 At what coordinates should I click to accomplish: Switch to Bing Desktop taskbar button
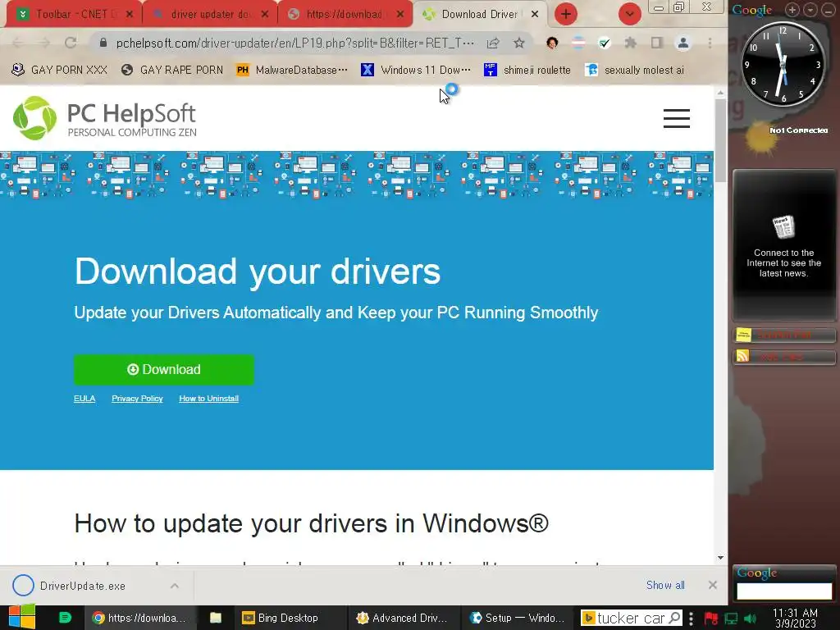click(290, 619)
